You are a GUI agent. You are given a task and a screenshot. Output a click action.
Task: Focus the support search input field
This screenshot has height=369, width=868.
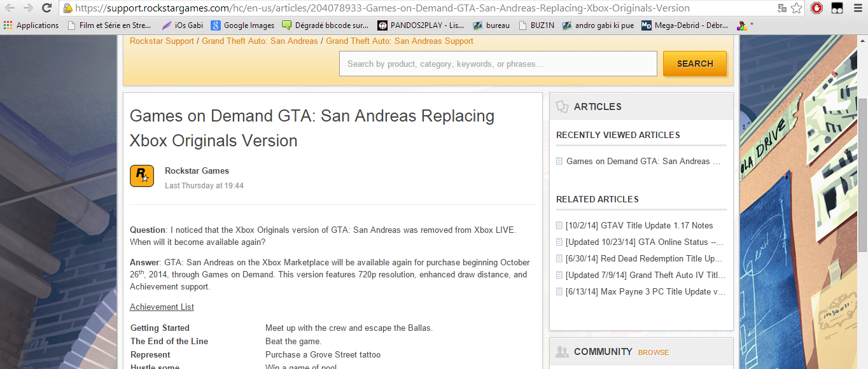coord(498,64)
